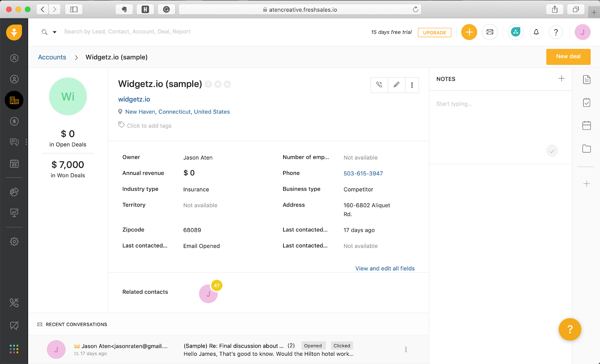Click the Clicked status tag
Image resolution: width=600 pixels, height=364 pixels.
[342, 346]
